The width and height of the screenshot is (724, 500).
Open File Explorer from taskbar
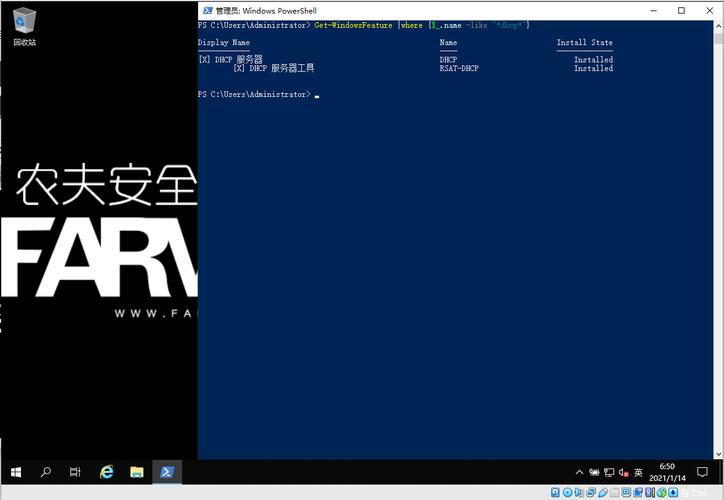point(137,472)
